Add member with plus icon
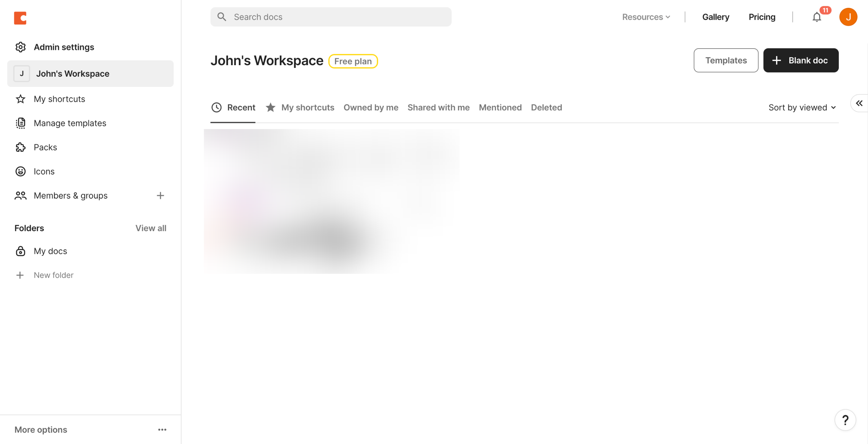The height and width of the screenshot is (444, 868). coord(160,196)
